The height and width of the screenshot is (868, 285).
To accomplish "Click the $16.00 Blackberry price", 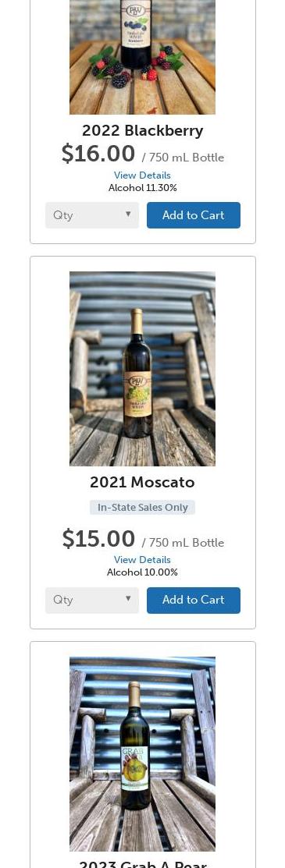I will [x=98, y=154].
